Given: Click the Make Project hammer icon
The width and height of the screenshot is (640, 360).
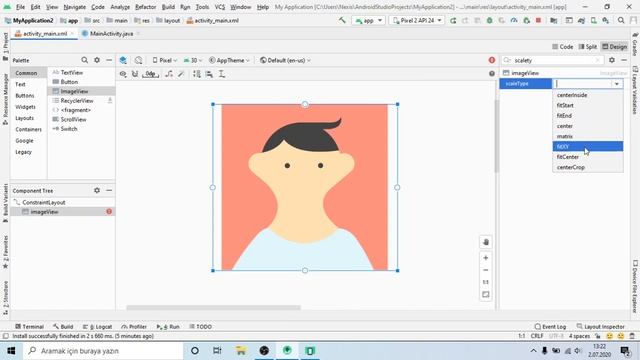Looking at the screenshot, I should click(342, 20).
